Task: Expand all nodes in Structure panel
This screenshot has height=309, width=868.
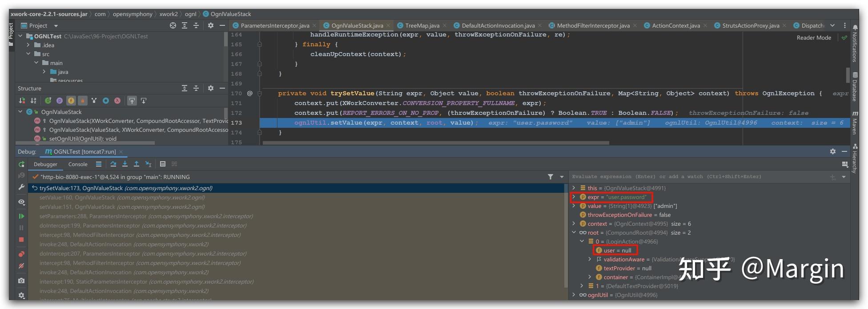Action: point(185,89)
